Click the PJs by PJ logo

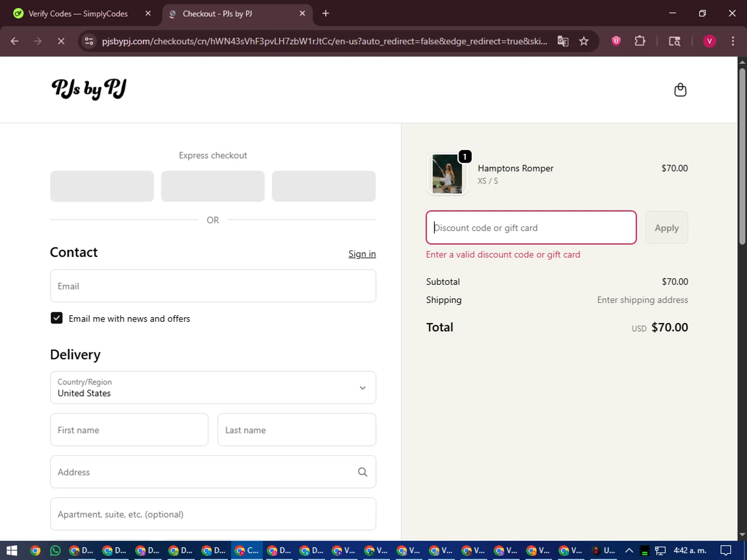pyautogui.click(x=89, y=89)
